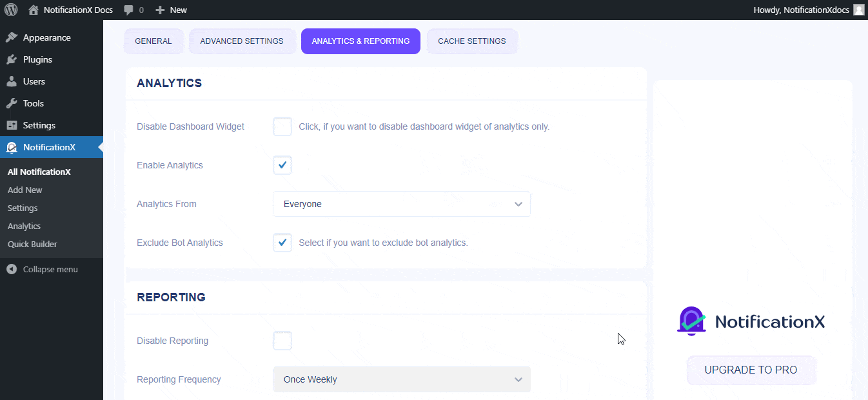The width and height of the screenshot is (868, 400).
Task: Open Settings under NotificationX submenu
Action: pos(23,208)
